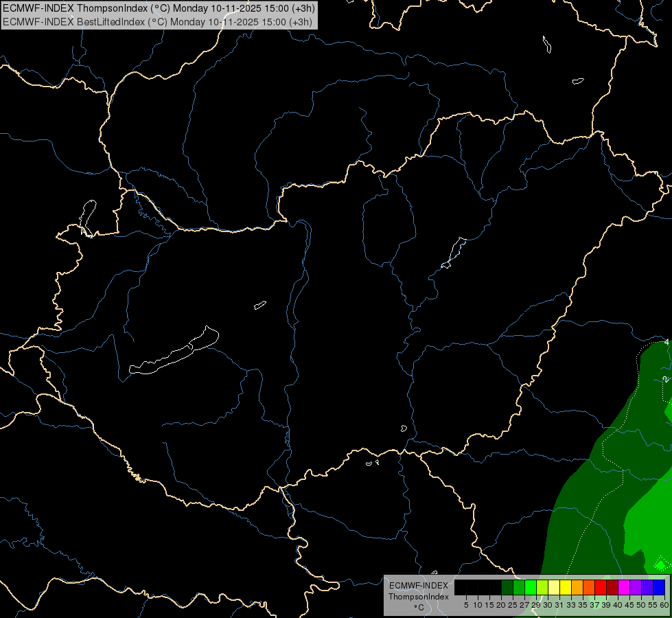
Task: Click legend tick value '37'
Action: 594,605
